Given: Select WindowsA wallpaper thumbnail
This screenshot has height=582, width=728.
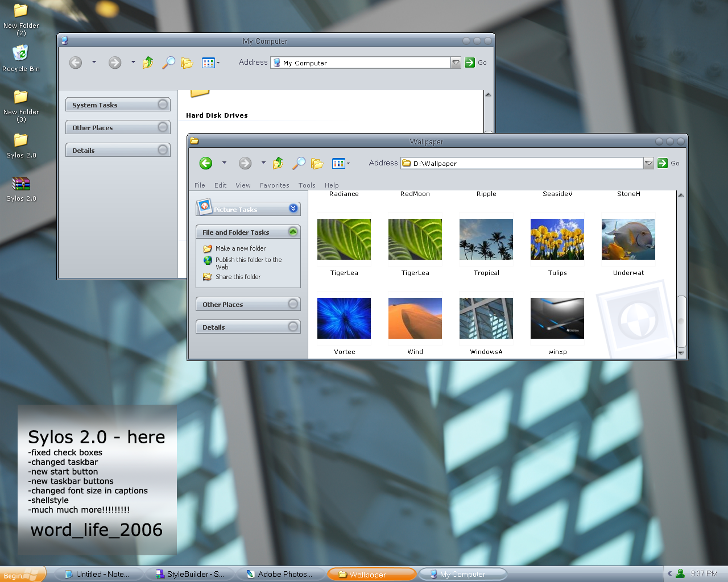Looking at the screenshot, I should 486,318.
